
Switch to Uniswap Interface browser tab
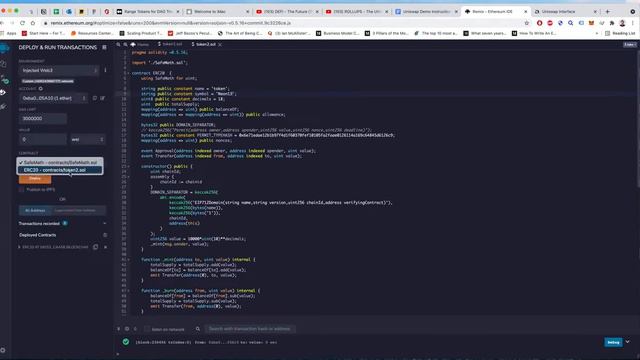[x=565, y=11]
